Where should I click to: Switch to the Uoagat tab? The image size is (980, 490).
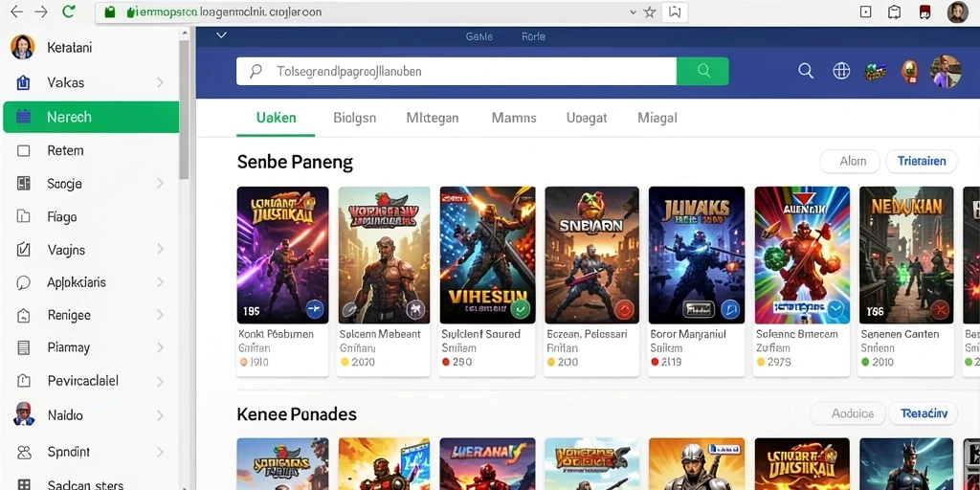click(587, 118)
